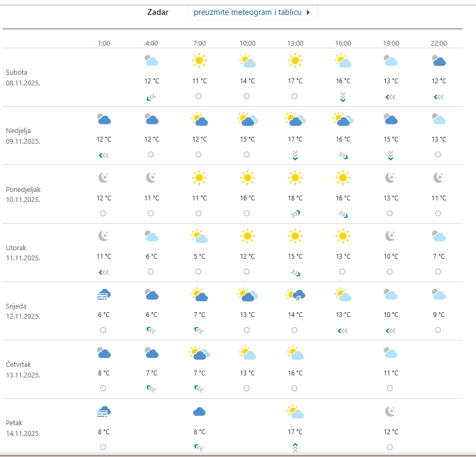Viewport: 476px width, 457px height.
Task: Select the fog icon for Petak at 1:00
Action: click(104, 411)
